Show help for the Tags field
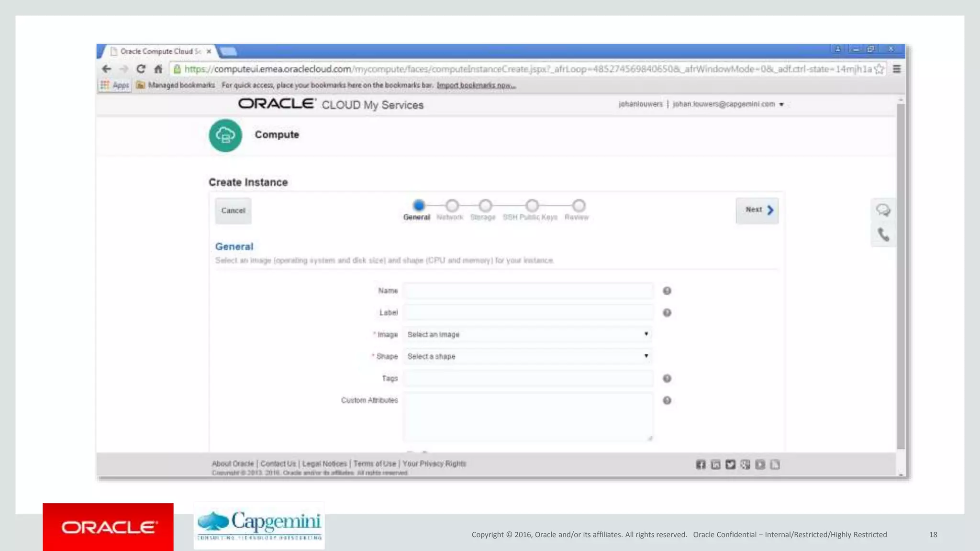Image resolution: width=980 pixels, height=551 pixels. [x=667, y=379]
